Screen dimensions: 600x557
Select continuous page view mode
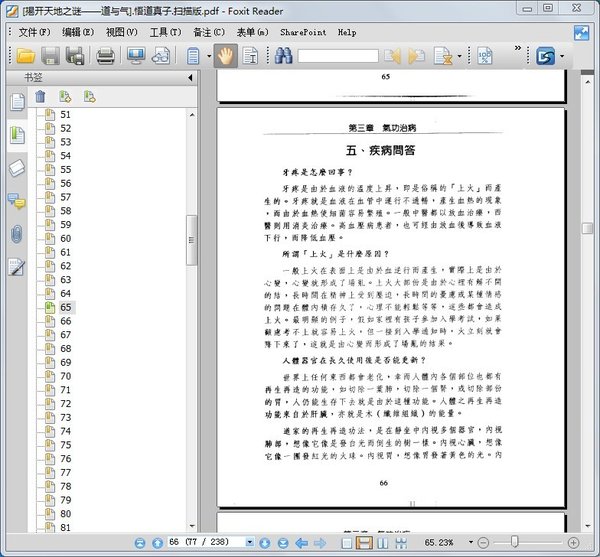(x=364, y=543)
